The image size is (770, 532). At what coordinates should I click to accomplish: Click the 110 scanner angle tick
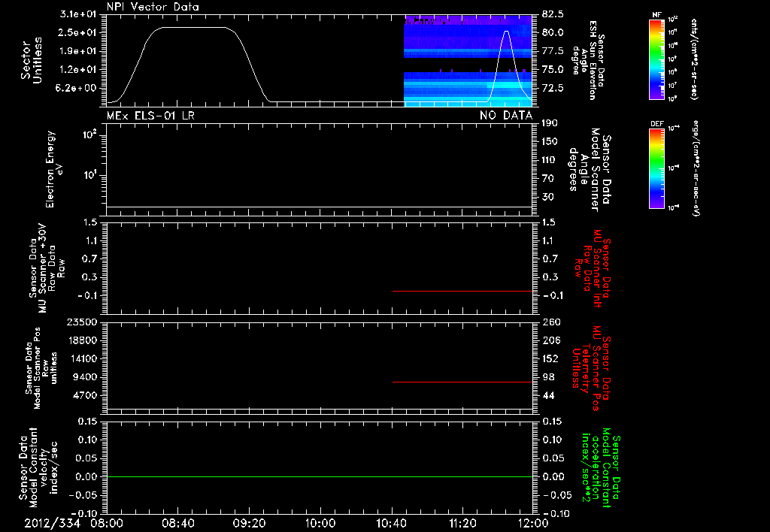(x=550, y=160)
